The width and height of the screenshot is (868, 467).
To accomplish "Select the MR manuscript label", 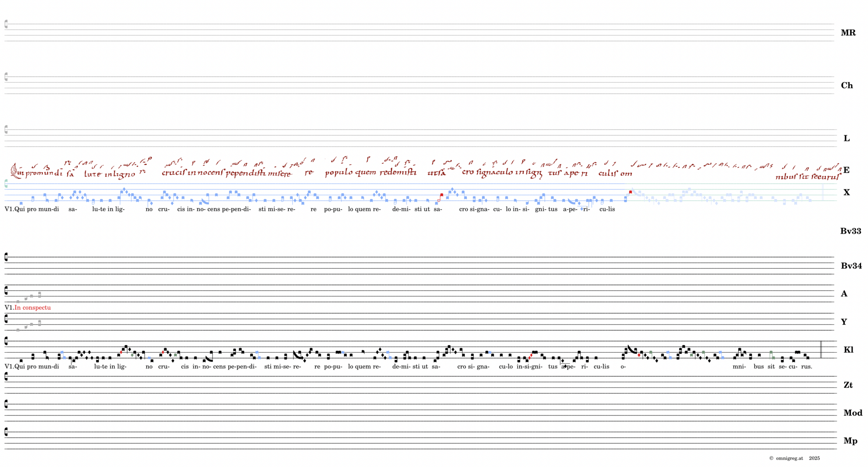I will pyautogui.click(x=848, y=33).
